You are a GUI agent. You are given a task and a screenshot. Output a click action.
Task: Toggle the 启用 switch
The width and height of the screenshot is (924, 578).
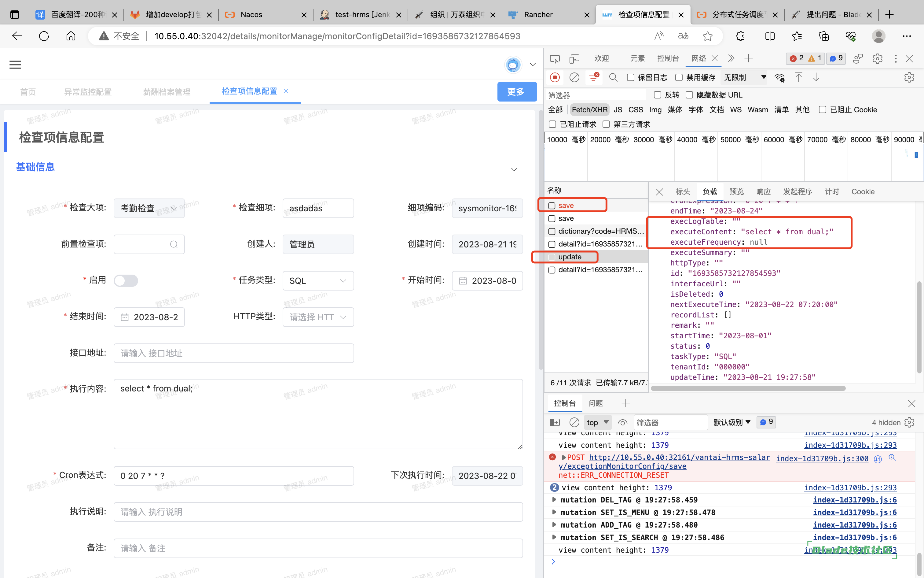pyautogui.click(x=126, y=281)
